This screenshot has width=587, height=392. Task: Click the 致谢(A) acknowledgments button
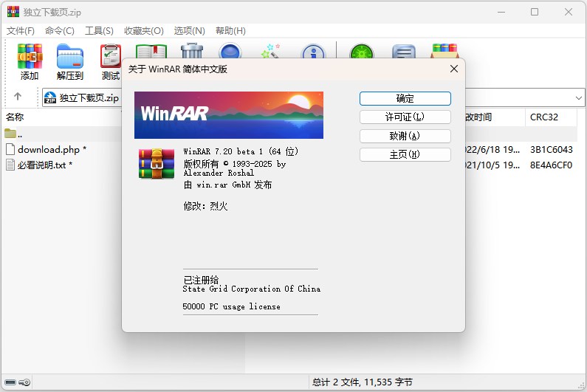[405, 136]
